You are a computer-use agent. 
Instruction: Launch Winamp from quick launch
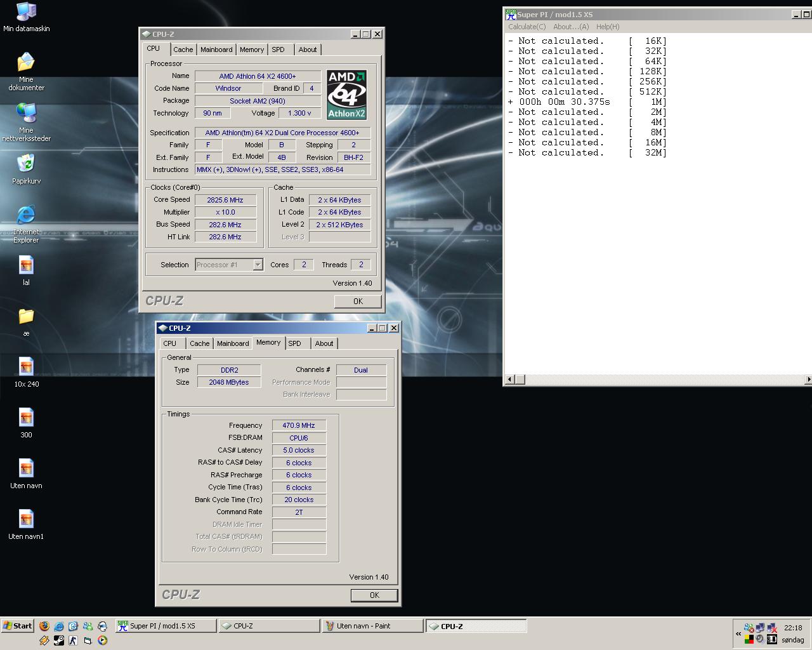[x=44, y=640]
